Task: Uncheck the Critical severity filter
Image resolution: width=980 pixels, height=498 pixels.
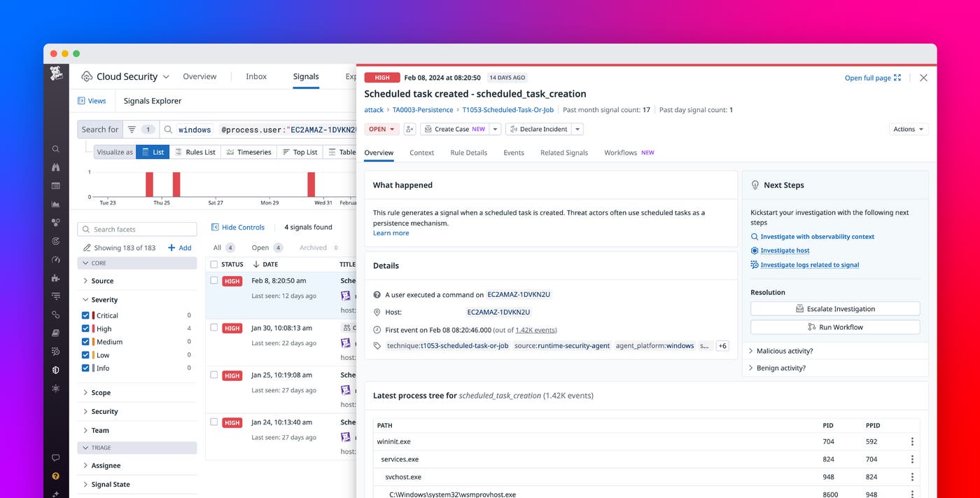Action: coord(87,314)
